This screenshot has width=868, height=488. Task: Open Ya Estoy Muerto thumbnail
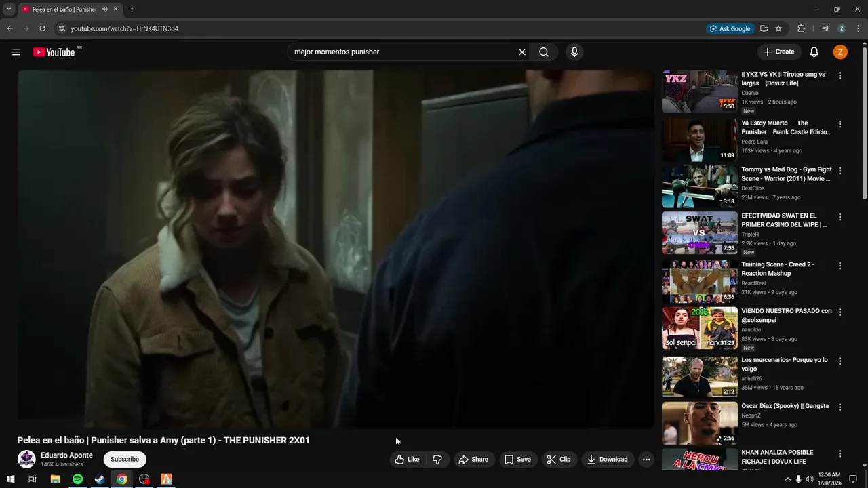[700, 140]
